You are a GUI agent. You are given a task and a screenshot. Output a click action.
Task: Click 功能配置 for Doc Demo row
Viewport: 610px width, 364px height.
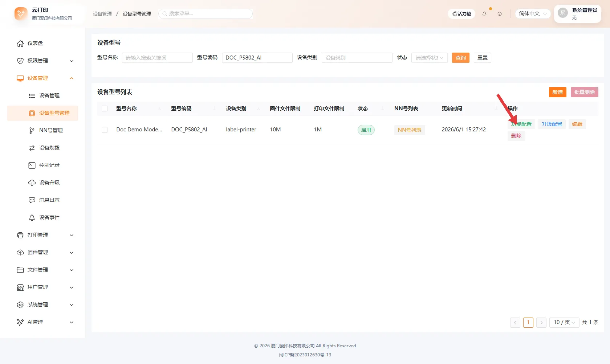pos(521,124)
